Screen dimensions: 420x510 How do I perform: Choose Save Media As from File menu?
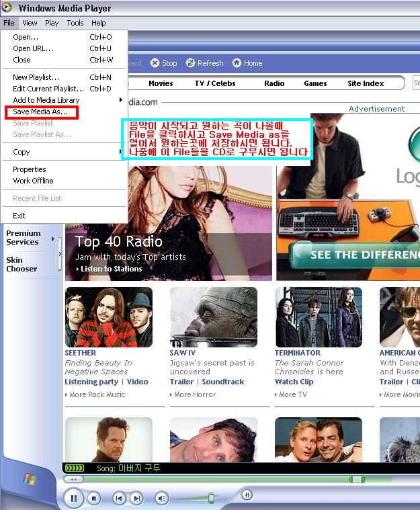40,112
